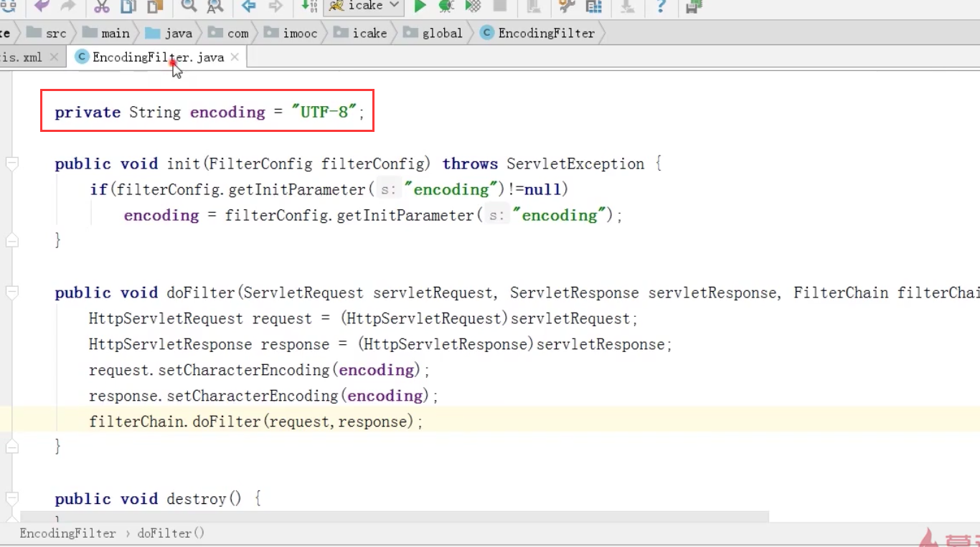Open settings via the wrench icon
The width and height of the screenshot is (980, 547).
[567, 6]
